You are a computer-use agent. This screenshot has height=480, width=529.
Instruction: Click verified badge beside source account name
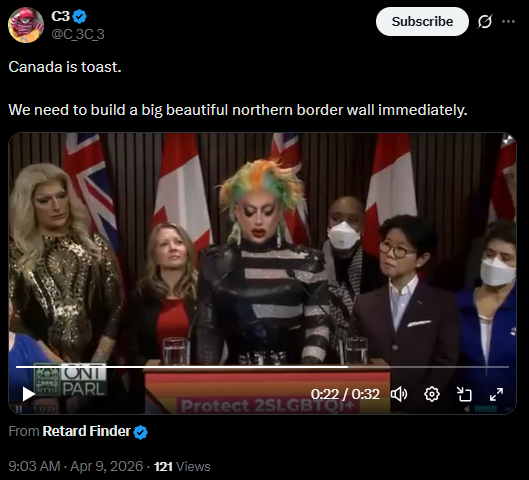point(140,432)
